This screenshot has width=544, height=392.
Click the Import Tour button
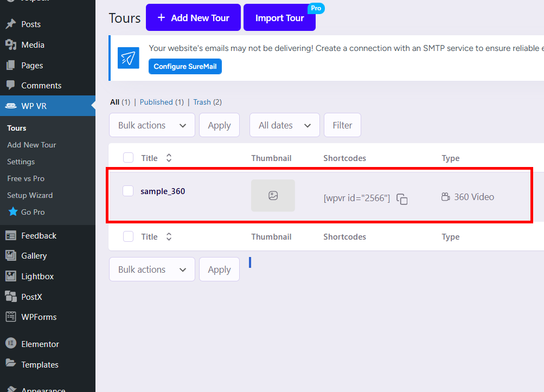(280, 17)
